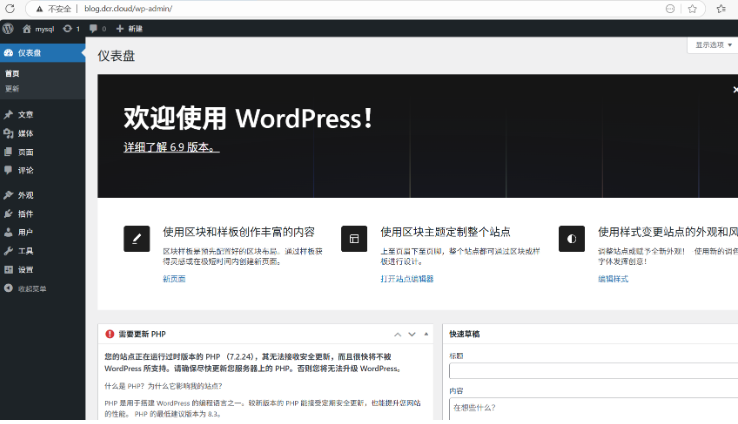Click the browser address bar URL

tap(128, 9)
